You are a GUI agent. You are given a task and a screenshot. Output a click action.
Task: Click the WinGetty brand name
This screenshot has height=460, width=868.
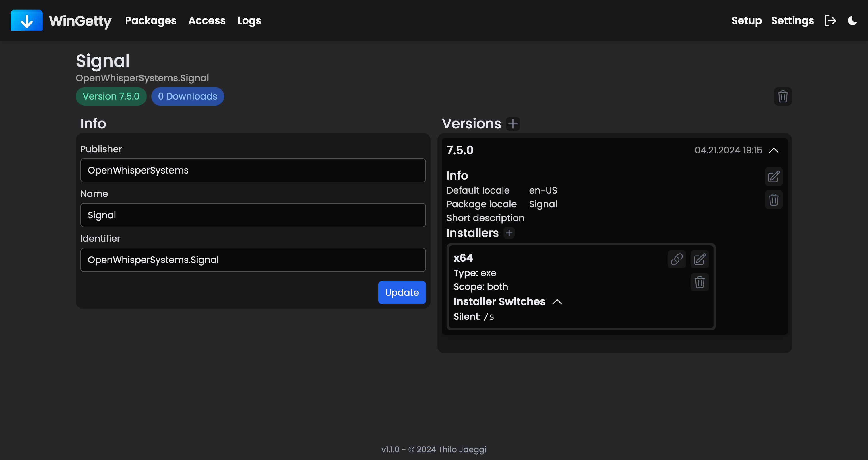[80, 21]
